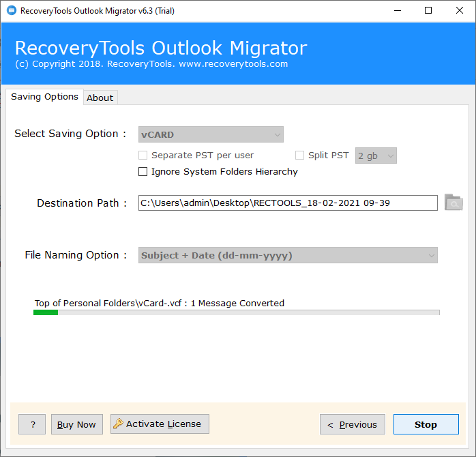Stop the conversion process
Screen dimensions: 476x457
pyautogui.click(x=426, y=424)
